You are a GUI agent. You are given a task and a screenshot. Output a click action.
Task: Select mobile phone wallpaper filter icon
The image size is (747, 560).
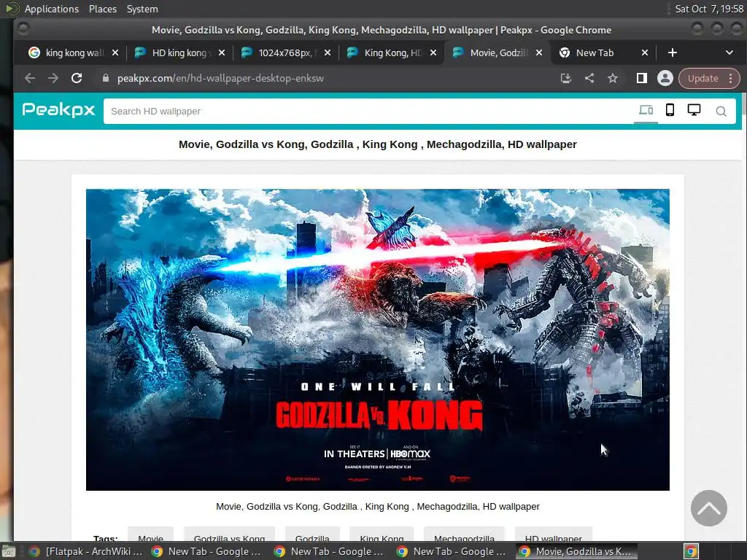tap(670, 111)
